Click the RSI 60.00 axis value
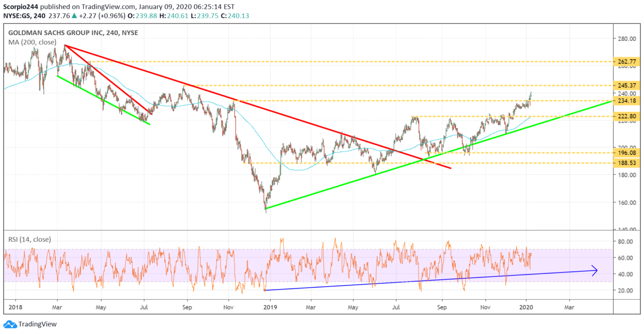Image resolution: width=644 pixels, height=334 pixels. pos(626,257)
